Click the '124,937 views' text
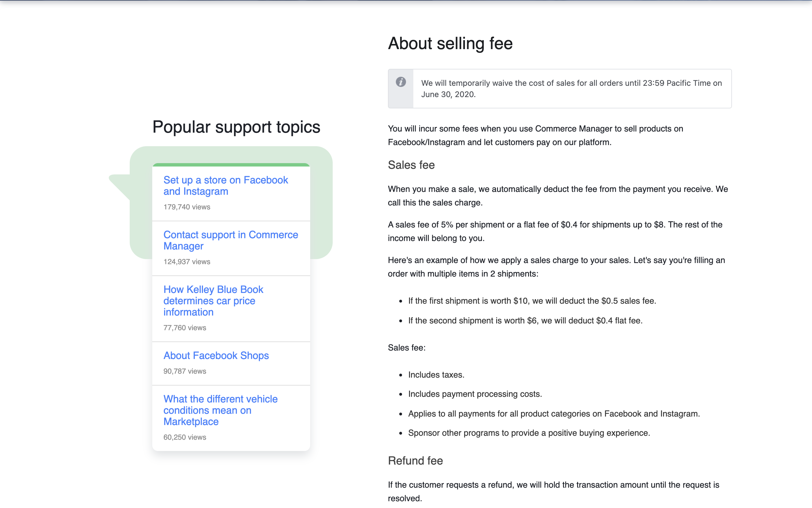This screenshot has height=508, width=812. point(187,262)
